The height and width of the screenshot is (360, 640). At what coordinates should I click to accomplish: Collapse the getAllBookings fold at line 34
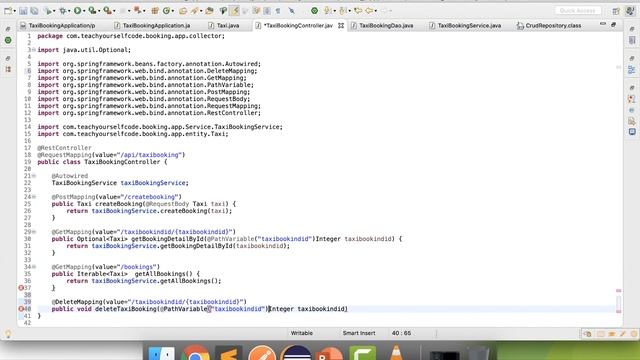click(x=34, y=267)
